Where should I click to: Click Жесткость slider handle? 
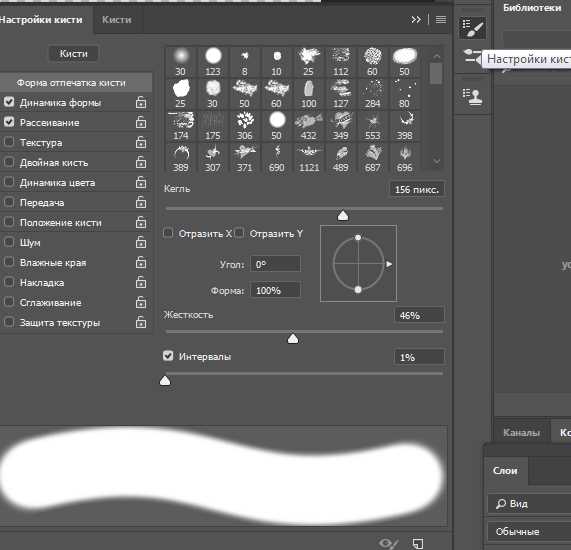point(293,339)
